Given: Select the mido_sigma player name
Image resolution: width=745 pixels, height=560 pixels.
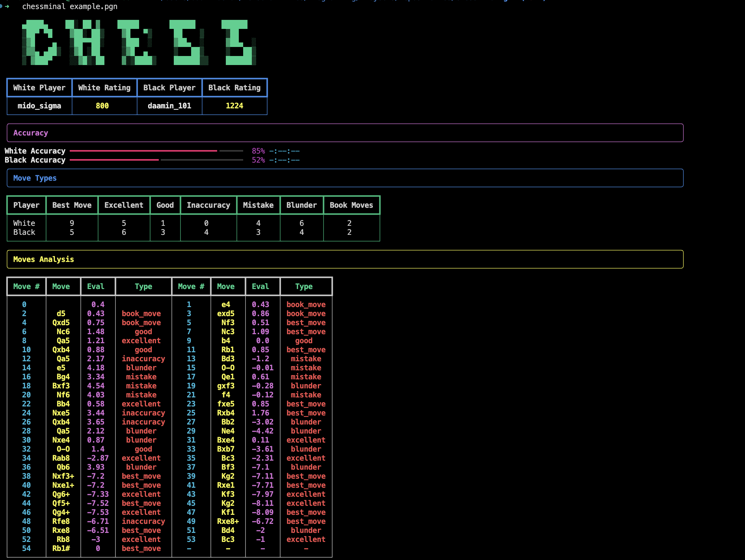Looking at the screenshot, I should coord(39,106).
